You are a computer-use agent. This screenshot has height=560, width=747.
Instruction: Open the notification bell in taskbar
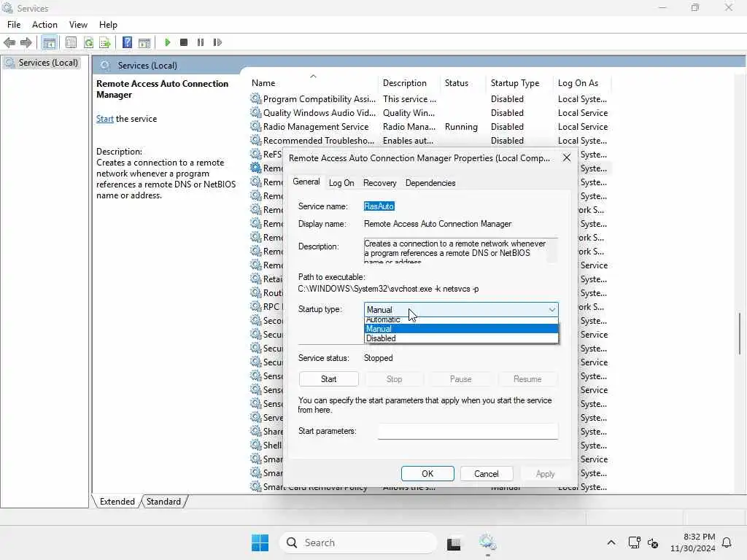point(727,542)
